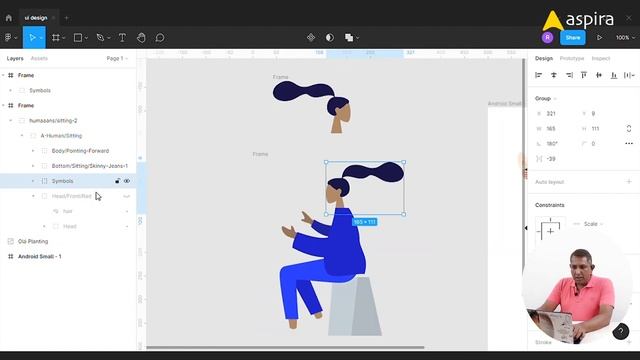The height and width of the screenshot is (360, 640).
Task: Open the shape tools dropdown arrow
Action: point(86,38)
